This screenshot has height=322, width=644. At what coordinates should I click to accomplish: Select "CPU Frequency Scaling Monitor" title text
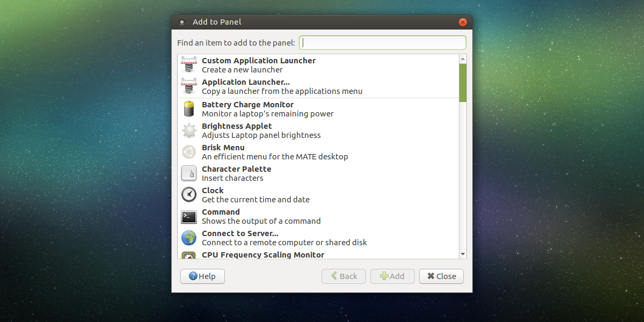(263, 255)
